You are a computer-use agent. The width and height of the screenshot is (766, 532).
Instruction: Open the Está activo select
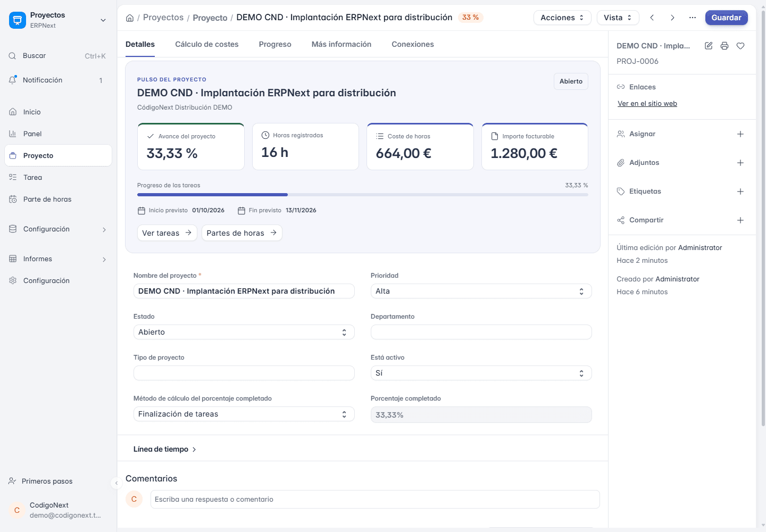click(481, 373)
